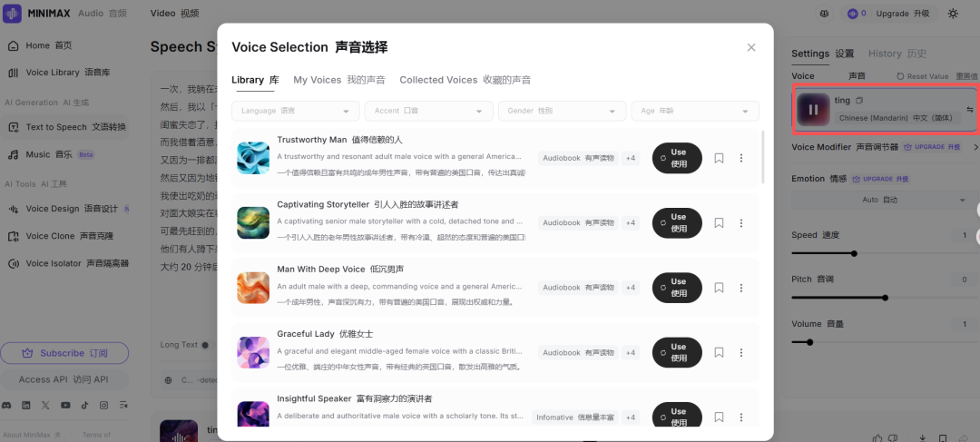Switch to the Video section in header

174,13
